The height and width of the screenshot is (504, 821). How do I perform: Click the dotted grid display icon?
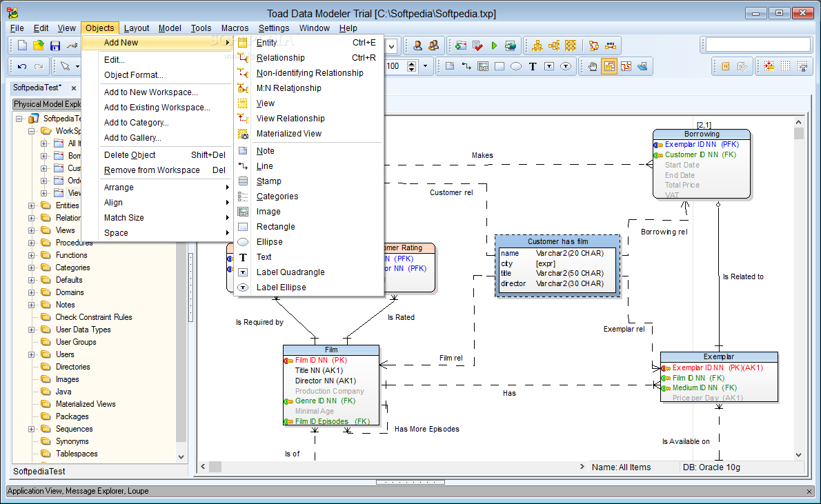pyautogui.click(x=785, y=66)
